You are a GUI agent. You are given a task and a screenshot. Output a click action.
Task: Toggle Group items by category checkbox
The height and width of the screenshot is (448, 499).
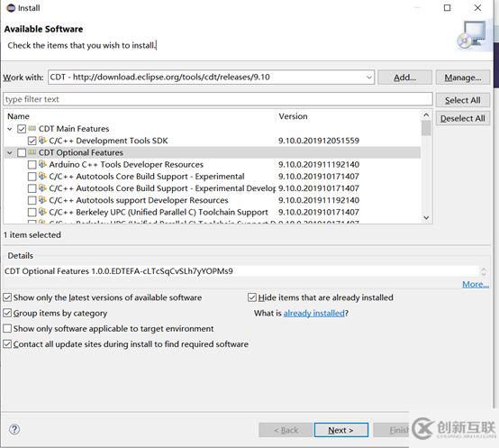click(x=7, y=313)
